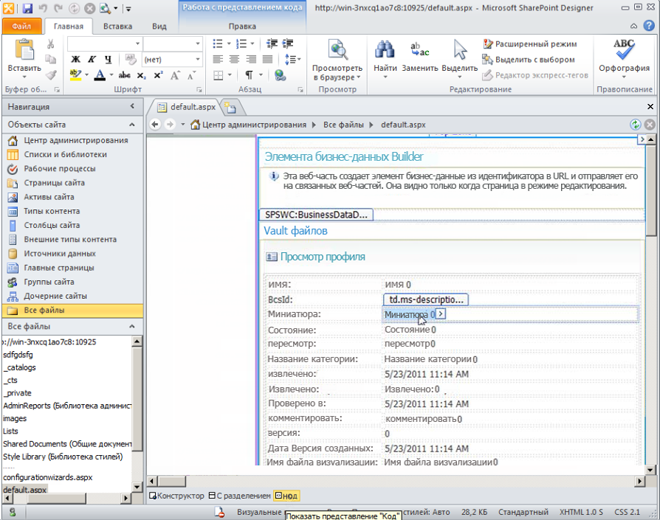Align text right in paragraph group
This screenshot has width=660, height=520.
click(251, 59)
